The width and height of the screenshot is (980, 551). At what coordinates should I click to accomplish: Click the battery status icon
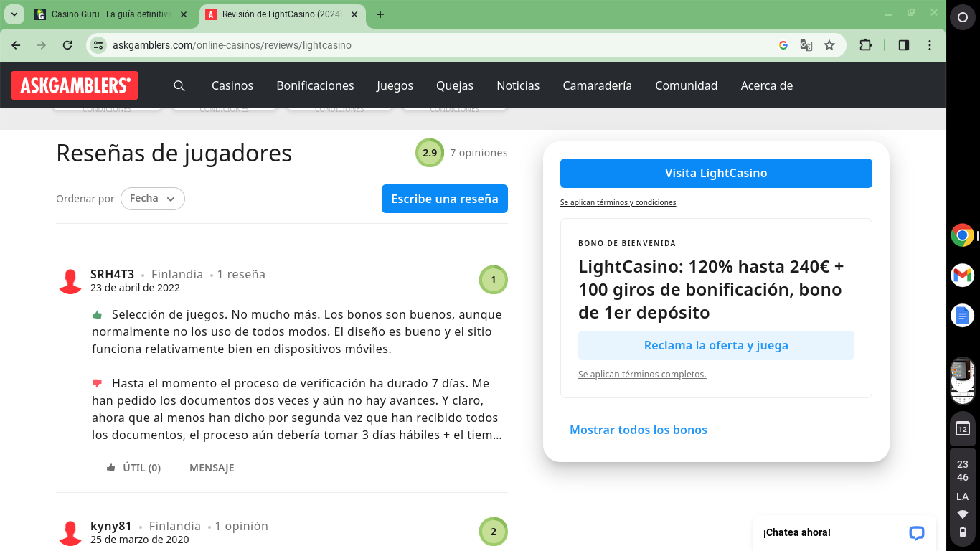(963, 532)
